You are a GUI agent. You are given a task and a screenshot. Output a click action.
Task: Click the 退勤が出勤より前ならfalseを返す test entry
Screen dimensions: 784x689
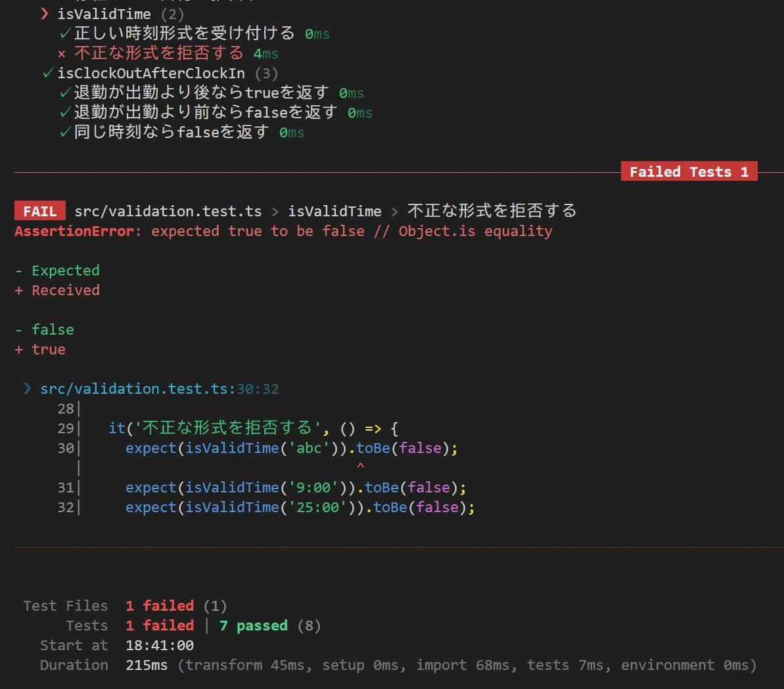pos(205,112)
